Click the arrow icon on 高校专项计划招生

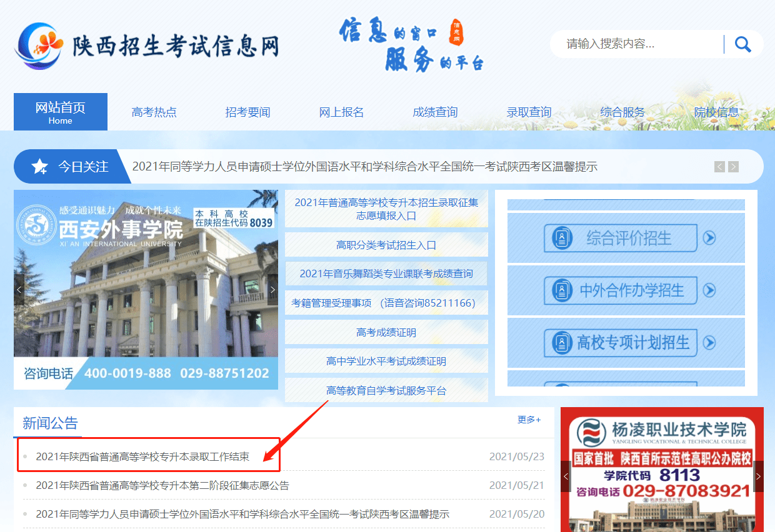[x=709, y=342]
